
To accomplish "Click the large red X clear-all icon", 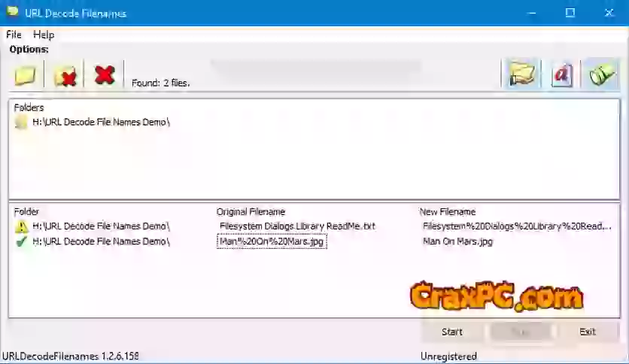I will 105,74.
